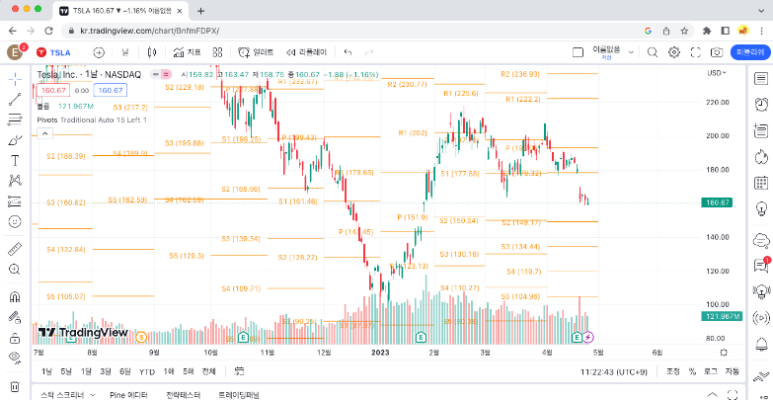Toggle hide all drawings eye icon
The image size is (773, 400).
coord(15,358)
